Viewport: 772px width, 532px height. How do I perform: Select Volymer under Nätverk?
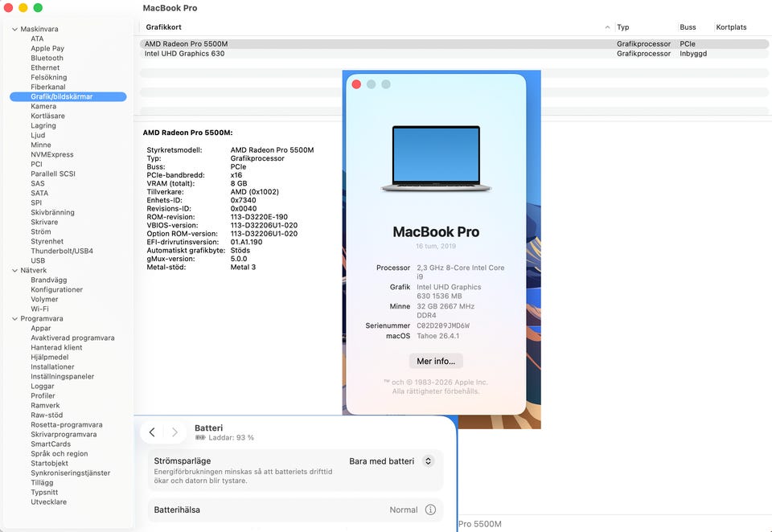point(44,299)
